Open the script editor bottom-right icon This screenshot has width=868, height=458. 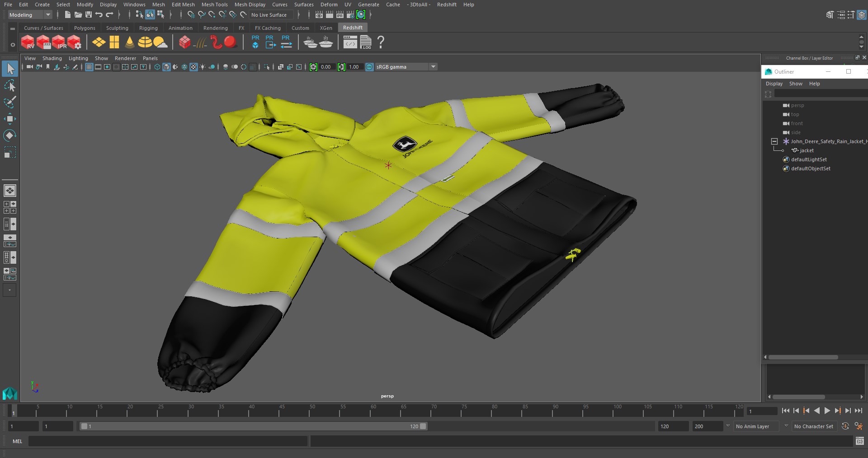[x=859, y=441]
